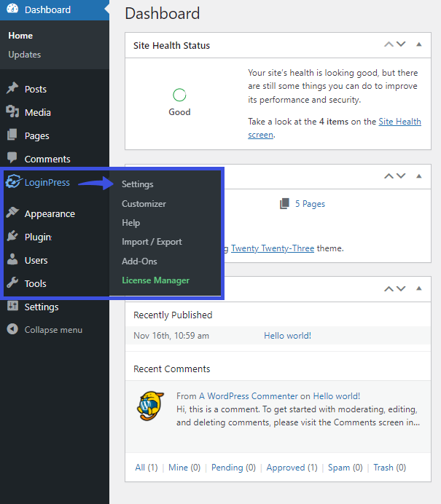Image resolution: width=441 pixels, height=504 pixels.
Task: Filter comments by Spam (0)
Action: point(345,468)
